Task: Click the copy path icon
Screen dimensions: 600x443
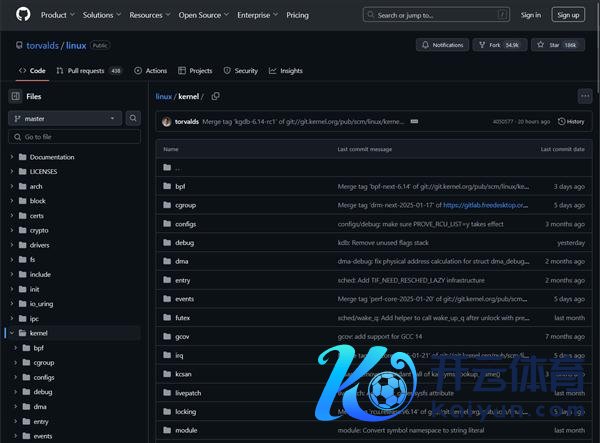Action: tap(215, 96)
